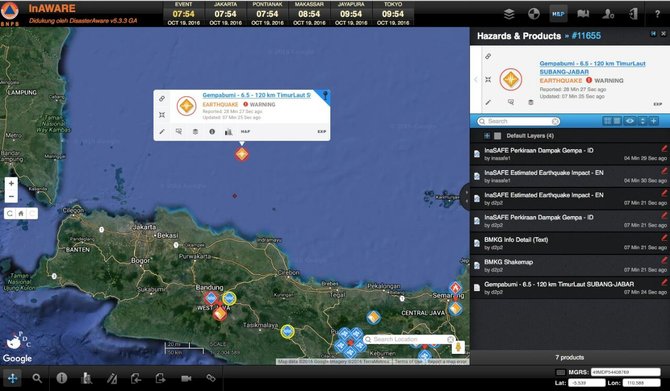
Task: Click the pencil edit icon in map popup
Action: pos(162,132)
